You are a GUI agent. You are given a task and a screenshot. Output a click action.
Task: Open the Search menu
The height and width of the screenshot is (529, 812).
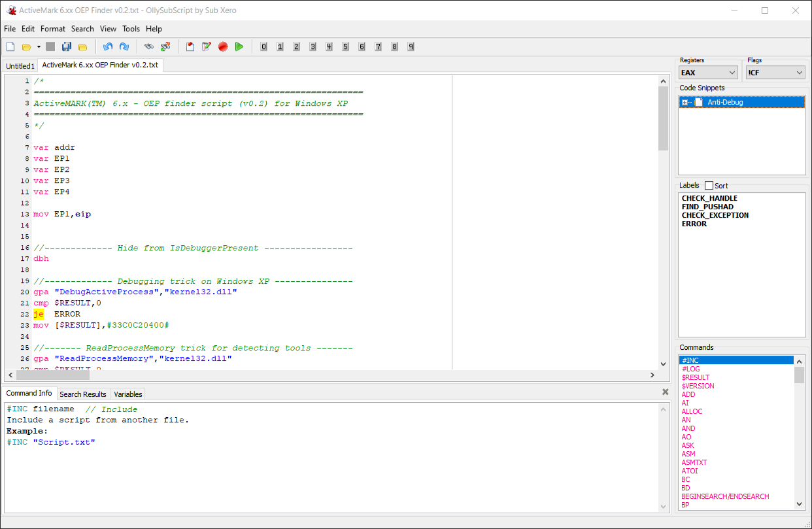tap(82, 29)
